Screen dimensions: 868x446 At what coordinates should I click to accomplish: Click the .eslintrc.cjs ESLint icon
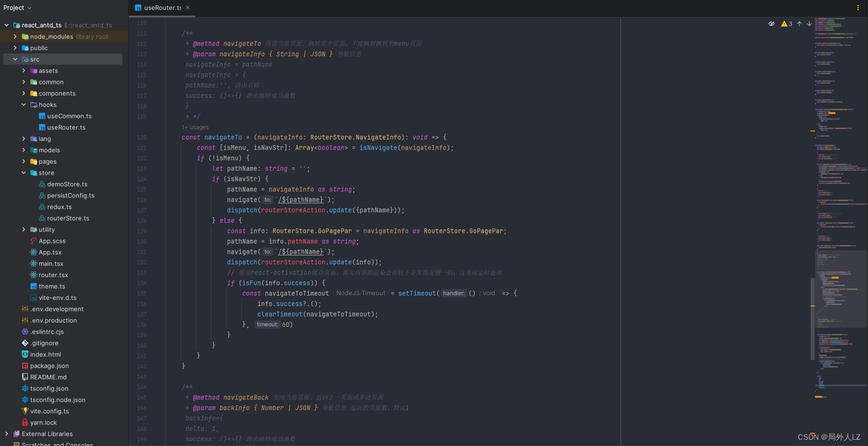click(25, 332)
